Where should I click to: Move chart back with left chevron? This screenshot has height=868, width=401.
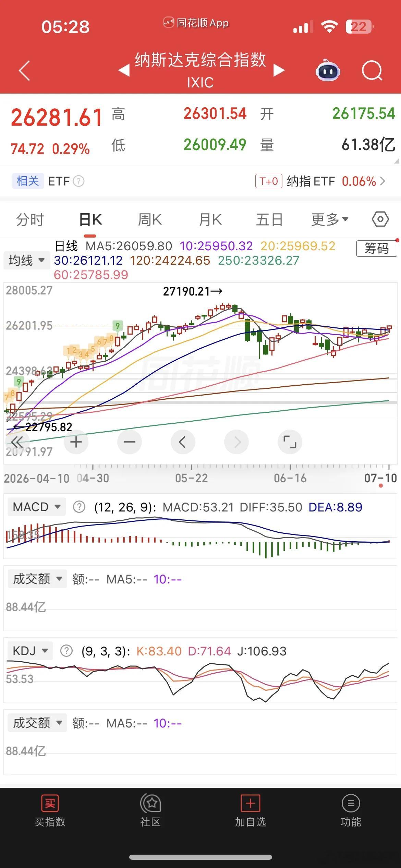tap(183, 442)
